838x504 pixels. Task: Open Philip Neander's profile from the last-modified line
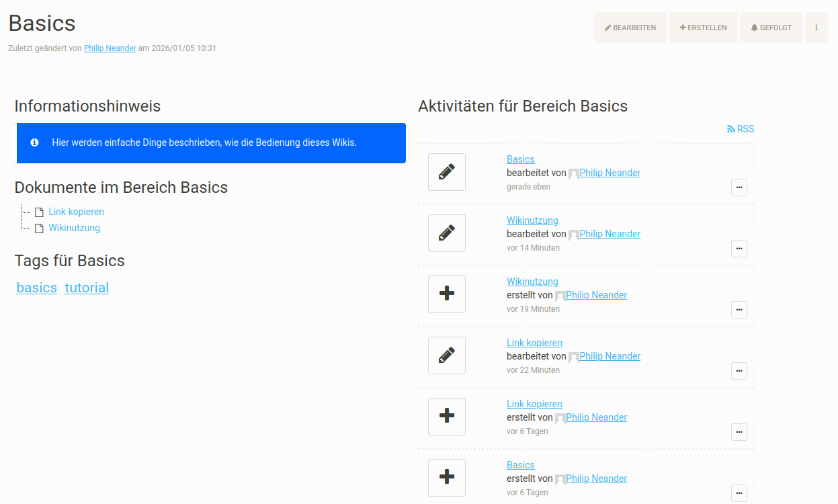coord(110,48)
